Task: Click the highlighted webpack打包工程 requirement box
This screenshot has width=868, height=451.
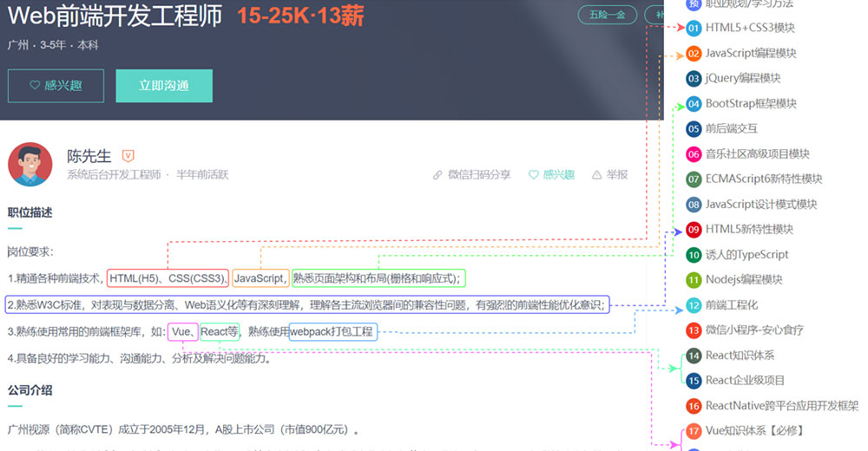Action: pyautogui.click(x=332, y=331)
